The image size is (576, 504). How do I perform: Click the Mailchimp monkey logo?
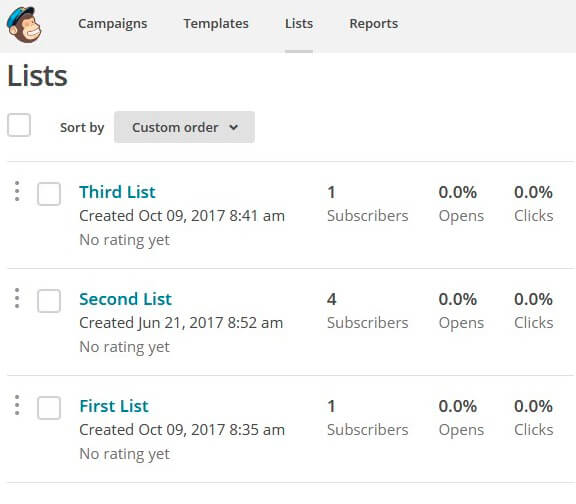(24, 25)
